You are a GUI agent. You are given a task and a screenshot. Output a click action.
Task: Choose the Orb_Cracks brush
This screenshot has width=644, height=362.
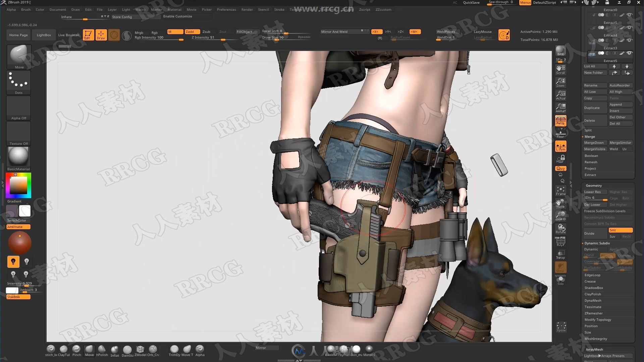(153, 351)
